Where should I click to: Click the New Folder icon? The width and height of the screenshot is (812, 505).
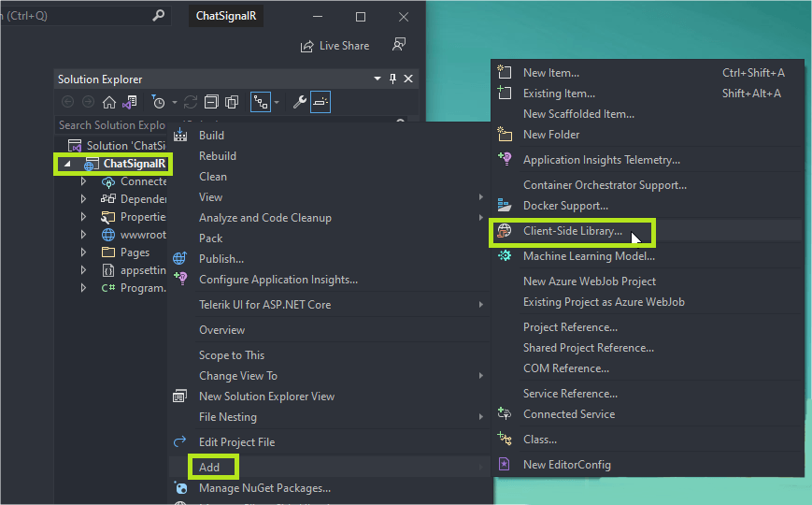(x=505, y=134)
